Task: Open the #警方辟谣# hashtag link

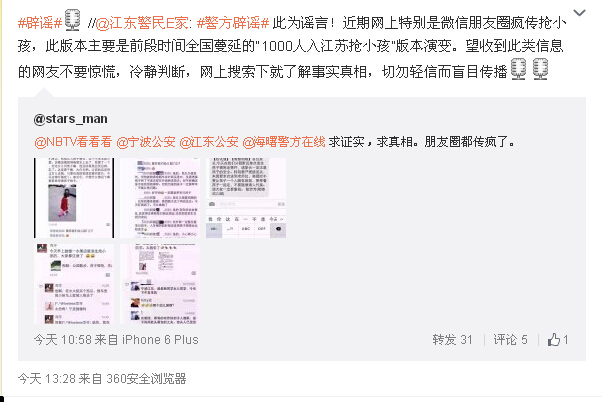Action: [233, 23]
